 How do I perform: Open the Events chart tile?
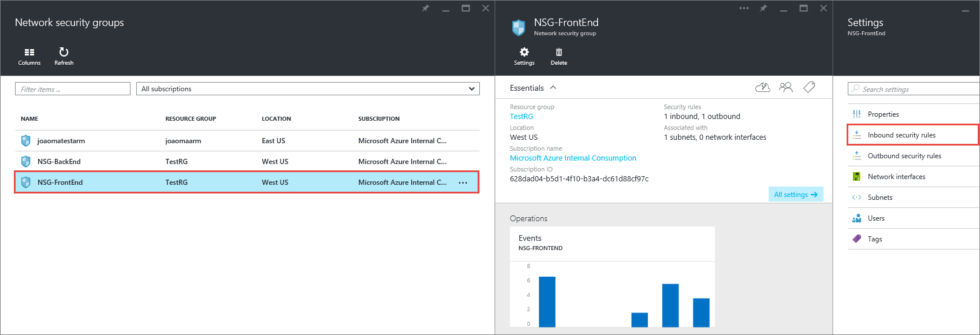coord(612,277)
